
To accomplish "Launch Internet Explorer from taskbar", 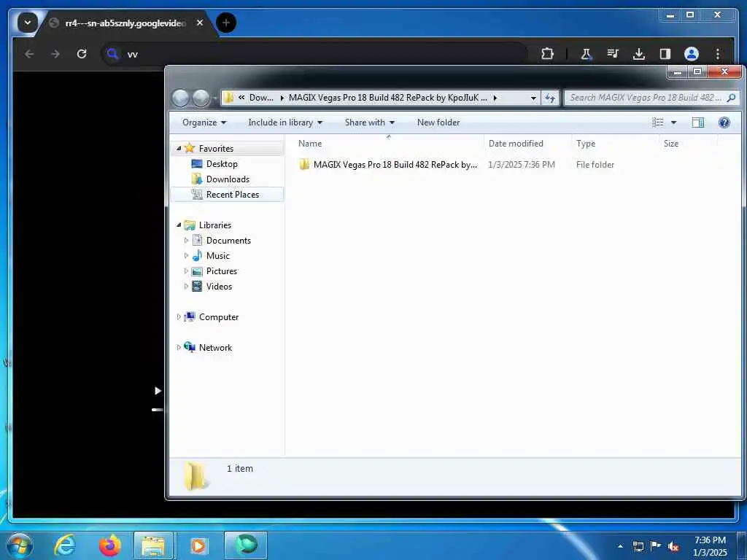I will tap(65, 545).
